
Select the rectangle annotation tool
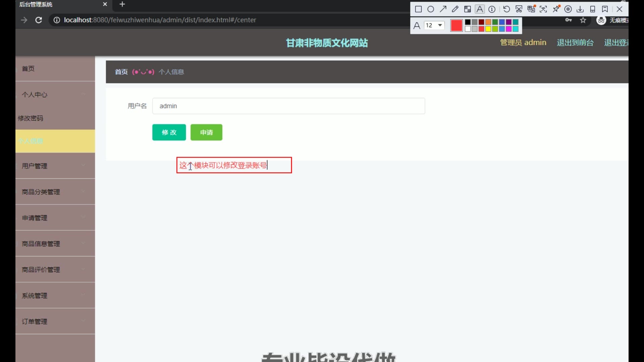tap(418, 9)
